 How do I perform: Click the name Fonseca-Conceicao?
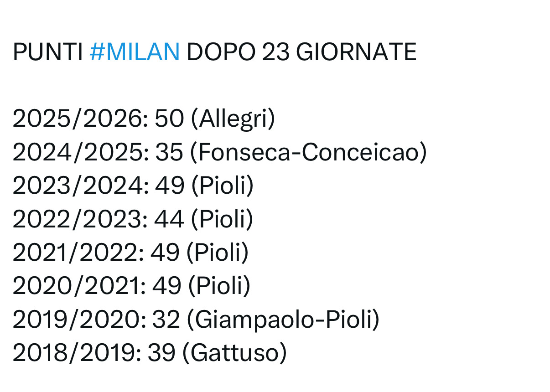[x=309, y=153]
